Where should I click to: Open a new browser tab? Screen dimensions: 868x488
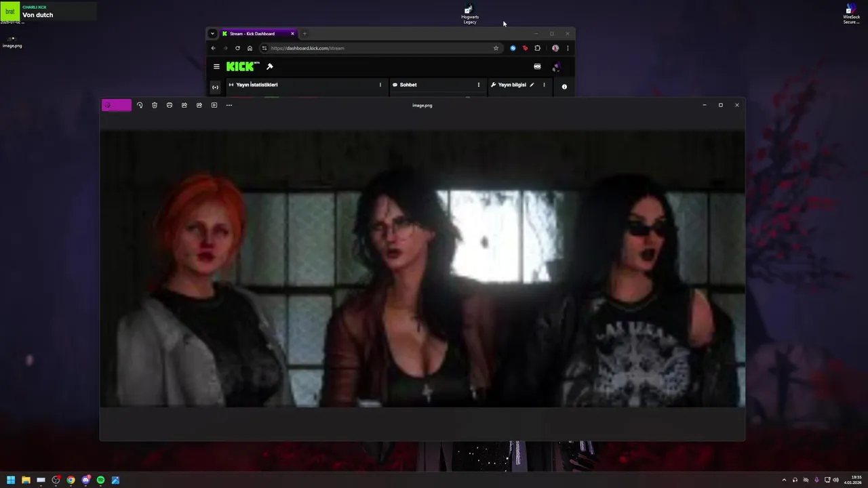point(304,34)
